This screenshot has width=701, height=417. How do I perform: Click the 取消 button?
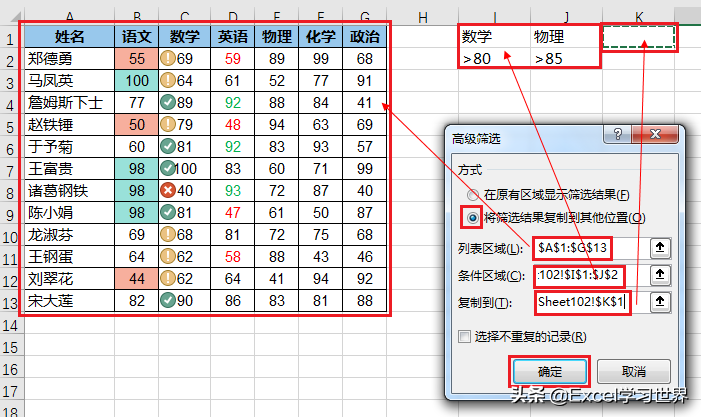click(x=633, y=371)
